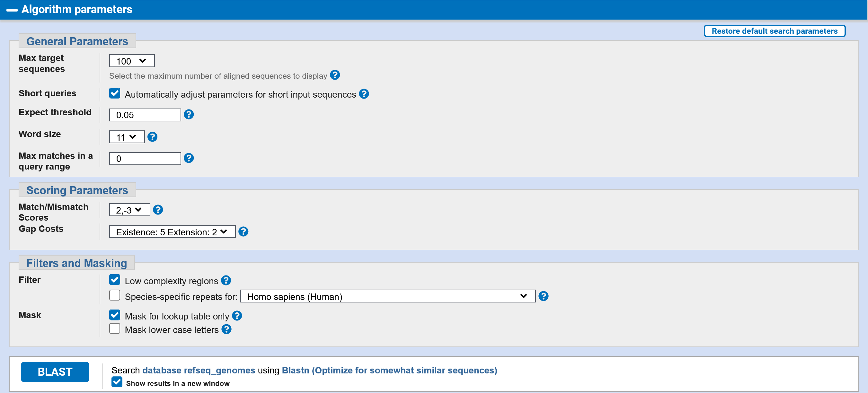Viewport: 868px width, 393px height.
Task: Enable the Species-specific repeats checkbox
Action: (115, 296)
